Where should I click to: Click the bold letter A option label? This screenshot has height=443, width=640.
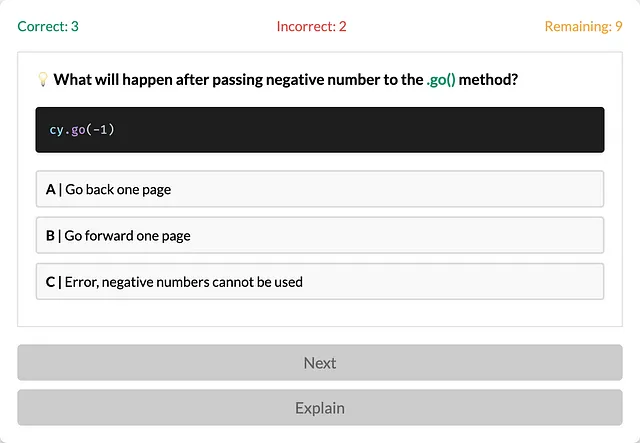(51, 189)
